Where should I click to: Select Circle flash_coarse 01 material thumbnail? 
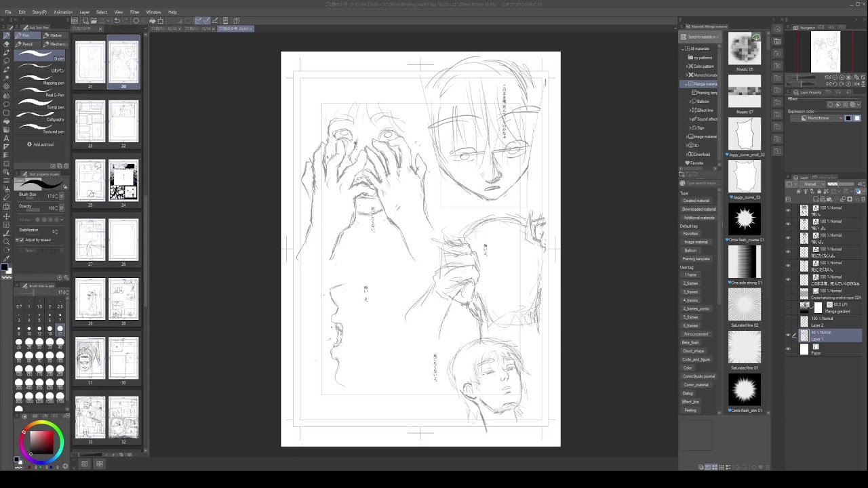(745, 219)
